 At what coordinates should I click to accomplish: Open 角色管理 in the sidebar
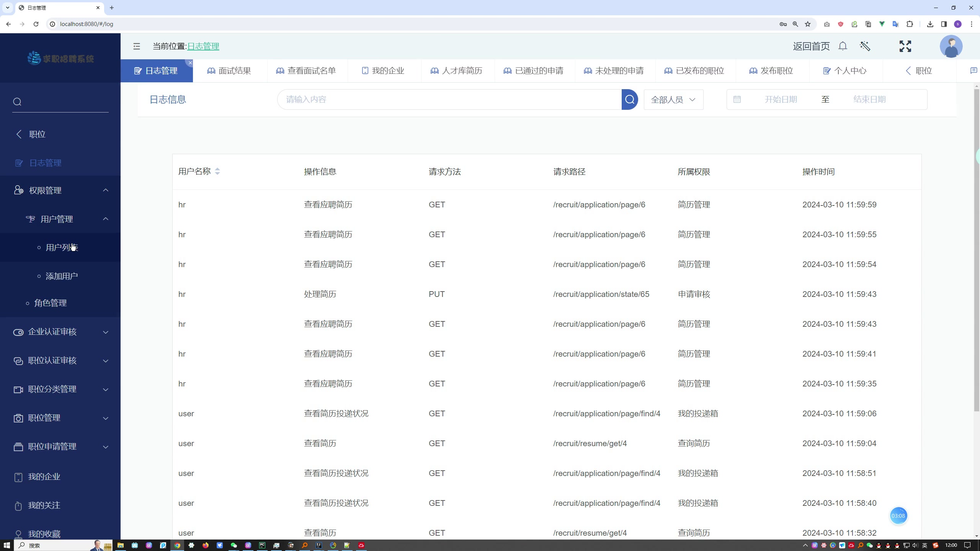(60, 303)
